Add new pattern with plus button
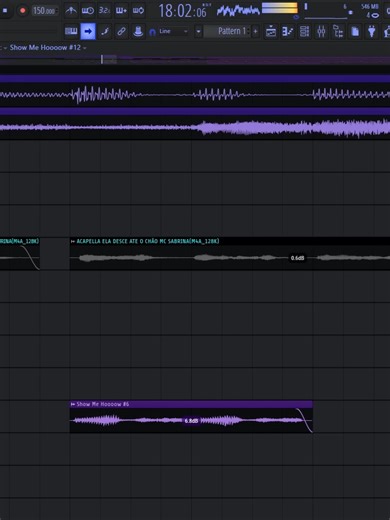The width and height of the screenshot is (390, 520). pyautogui.click(x=256, y=32)
